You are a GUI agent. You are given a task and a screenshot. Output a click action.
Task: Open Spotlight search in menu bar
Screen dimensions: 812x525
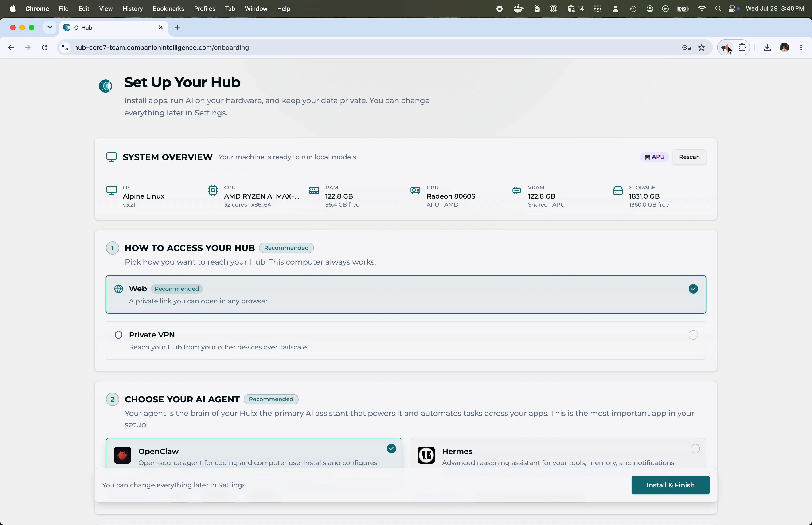(x=718, y=9)
